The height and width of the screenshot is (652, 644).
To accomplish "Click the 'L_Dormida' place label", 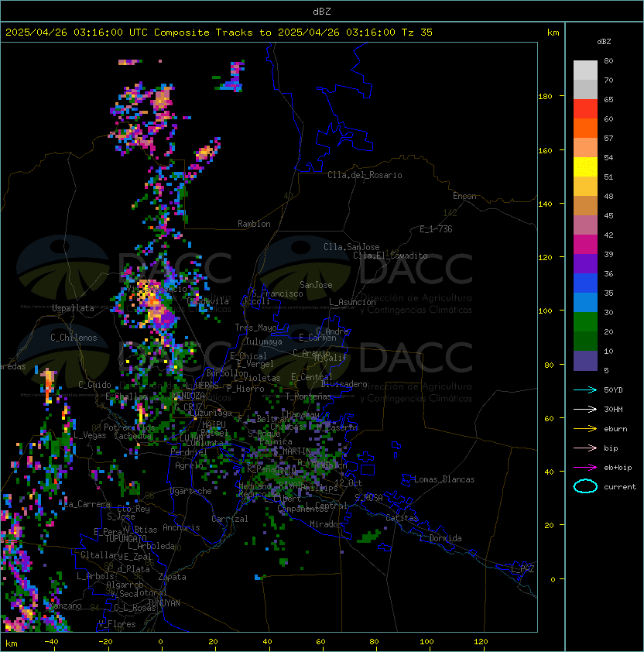I will (440, 538).
